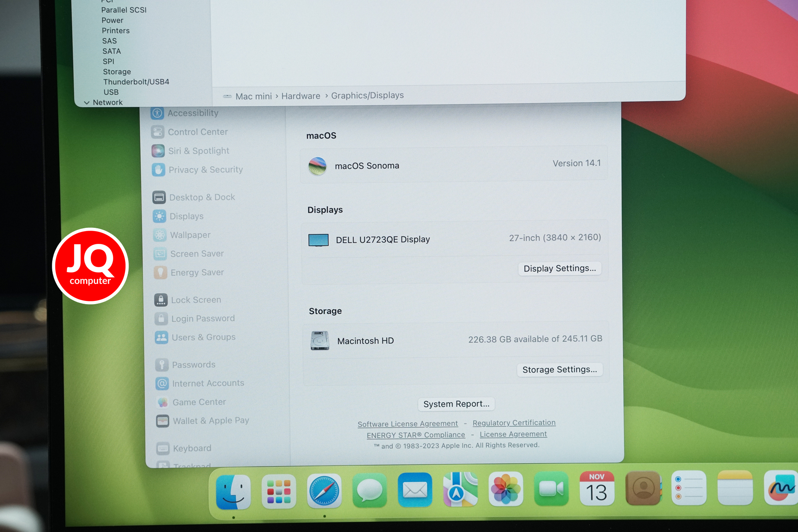
Task: Click Graphics/Displays in the path bar
Action: point(367,95)
